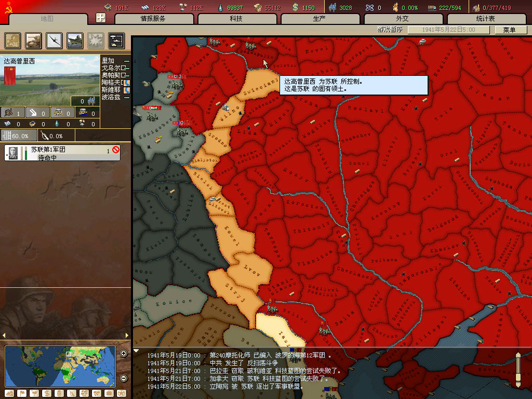
Task: Switch to victory points star map mode
Action: [x=122, y=394]
